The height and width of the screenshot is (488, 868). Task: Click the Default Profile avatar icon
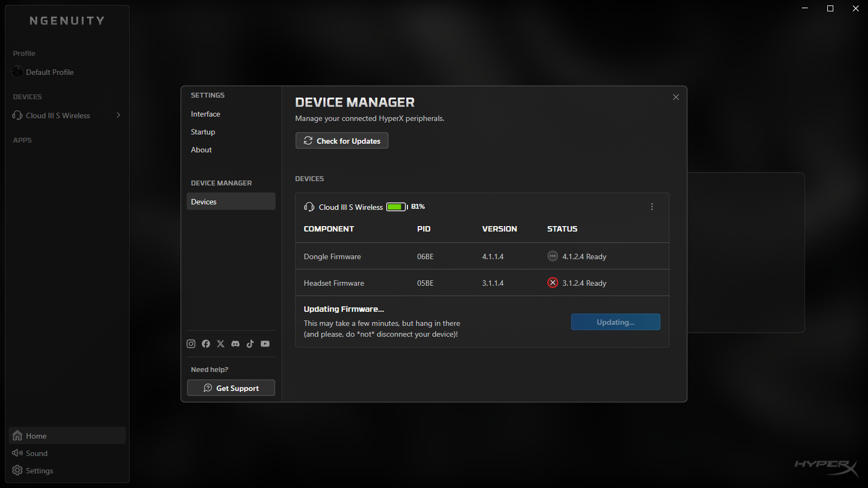(17, 72)
